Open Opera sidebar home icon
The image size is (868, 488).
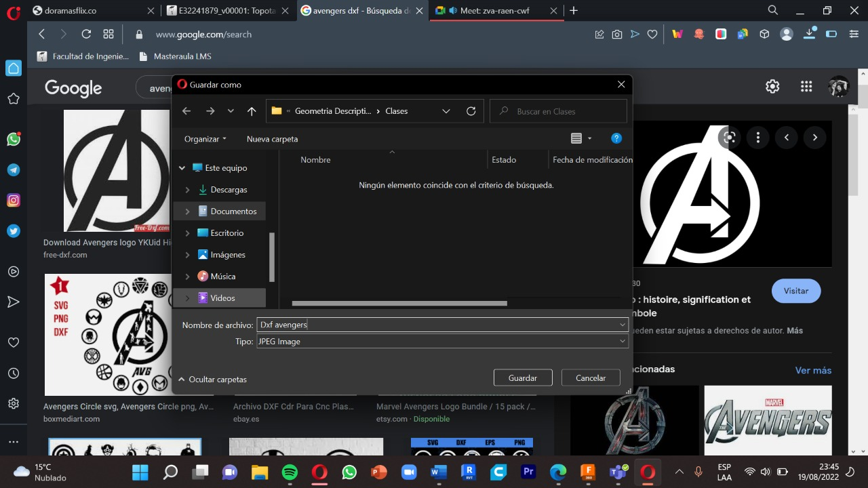(x=14, y=68)
